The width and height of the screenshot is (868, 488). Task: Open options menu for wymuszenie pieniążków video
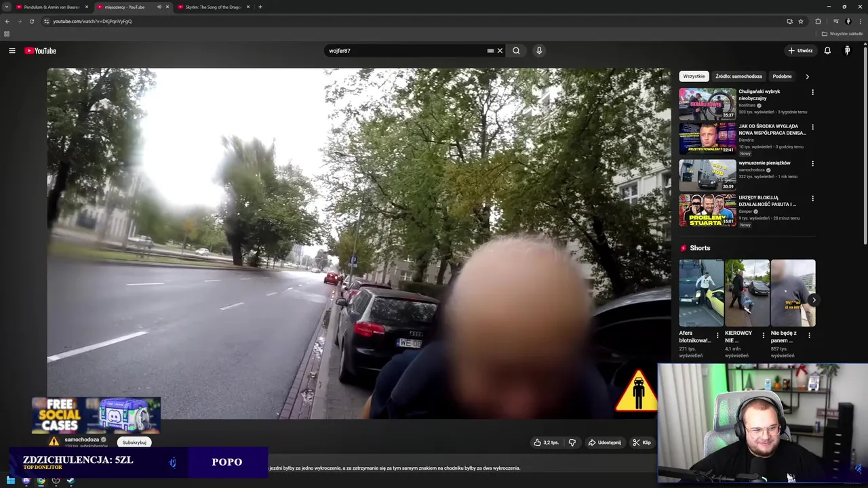point(812,163)
